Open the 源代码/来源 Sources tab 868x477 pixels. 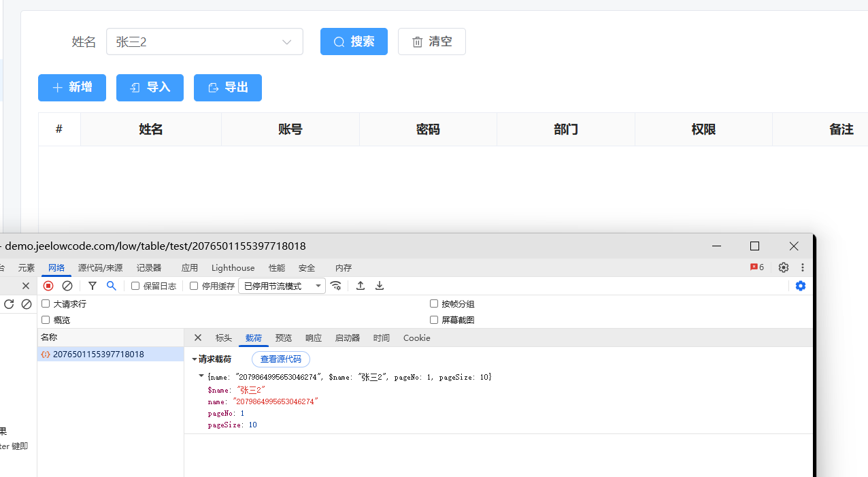click(101, 267)
